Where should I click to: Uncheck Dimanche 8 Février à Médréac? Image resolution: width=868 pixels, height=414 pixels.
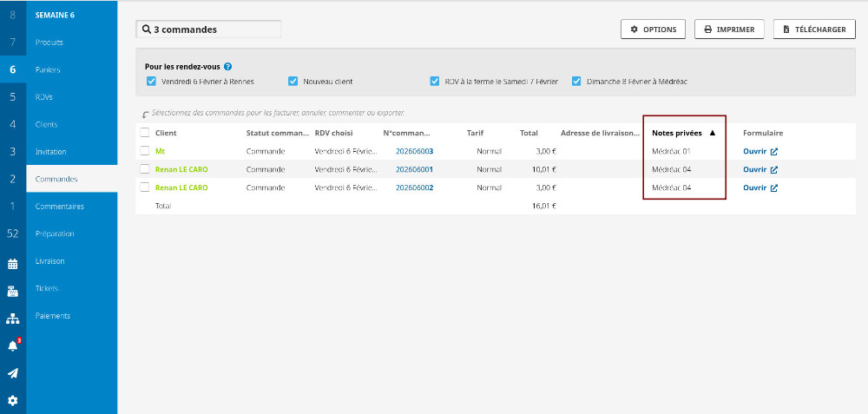[576, 82]
